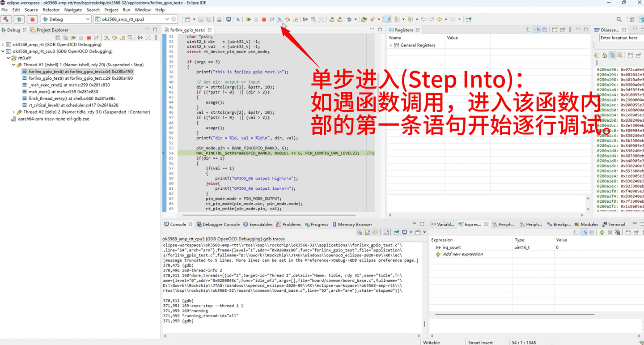
Task: Open the Debug launch mode dropdown
Action: pyautogui.click(x=66, y=19)
